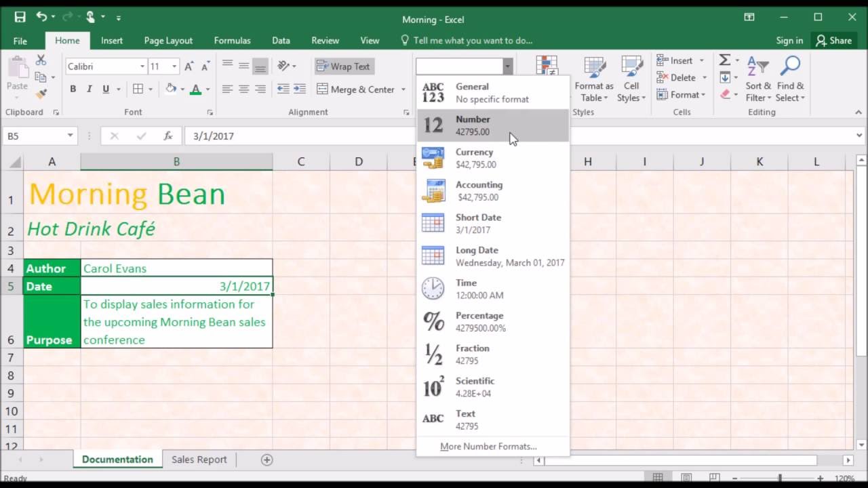Click the Decrease Indent icon
The height and width of the screenshot is (488, 868).
283,89
